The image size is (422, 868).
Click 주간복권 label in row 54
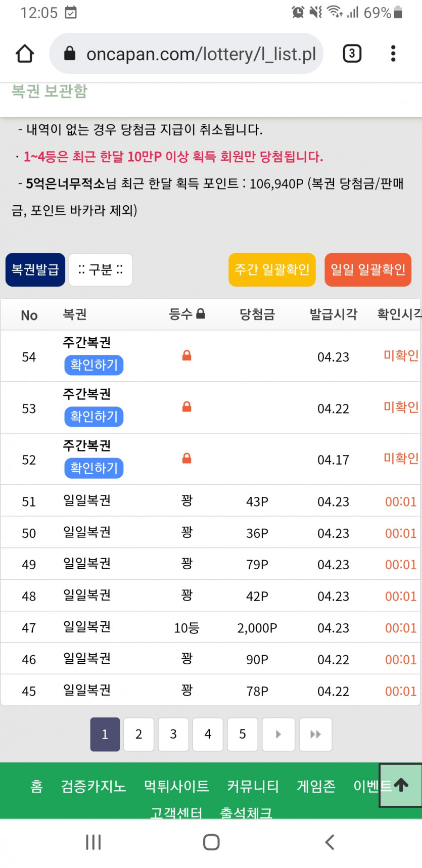click(87, 342)
